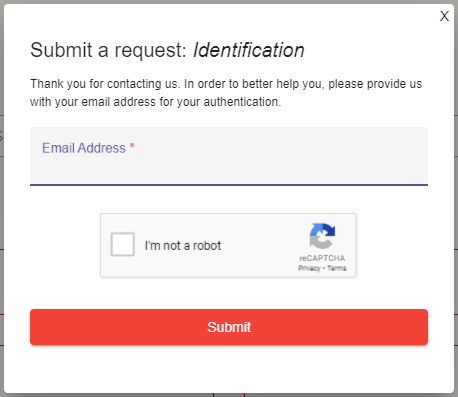This screenshot has width=458, height=397.
Task: Click the "I'm not a robot" label text
Action: click(x=183, y=246)
